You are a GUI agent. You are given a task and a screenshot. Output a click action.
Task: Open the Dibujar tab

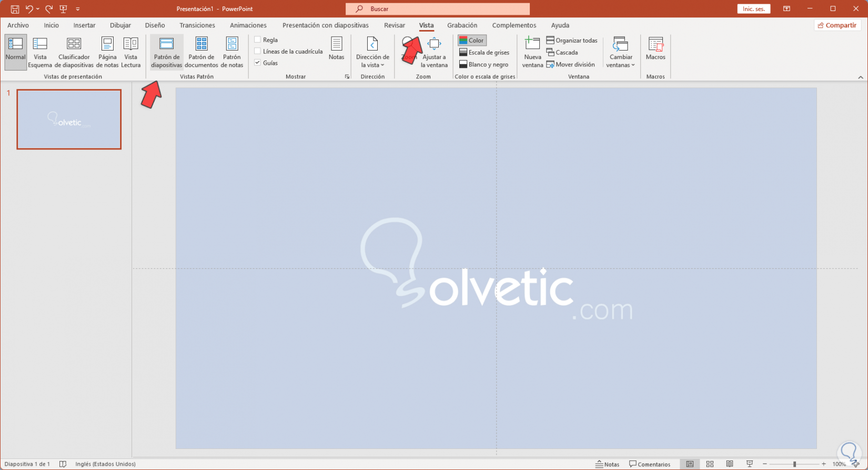click(120, 25)
